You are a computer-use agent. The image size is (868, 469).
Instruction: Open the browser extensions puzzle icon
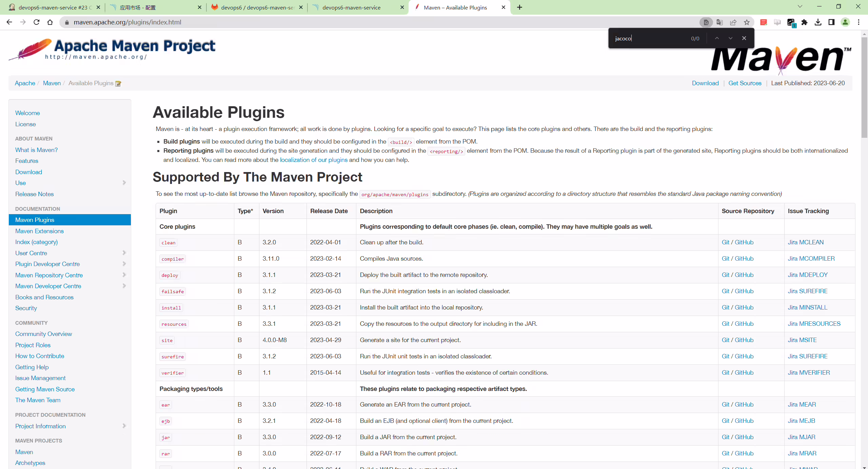pyautogui.click(x=804, y=22)
